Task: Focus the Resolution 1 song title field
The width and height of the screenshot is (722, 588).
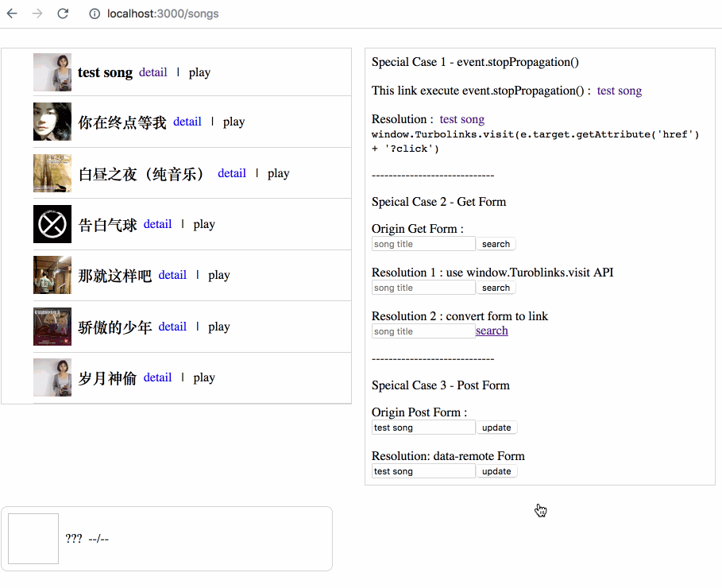Action: tap(423, 288)
